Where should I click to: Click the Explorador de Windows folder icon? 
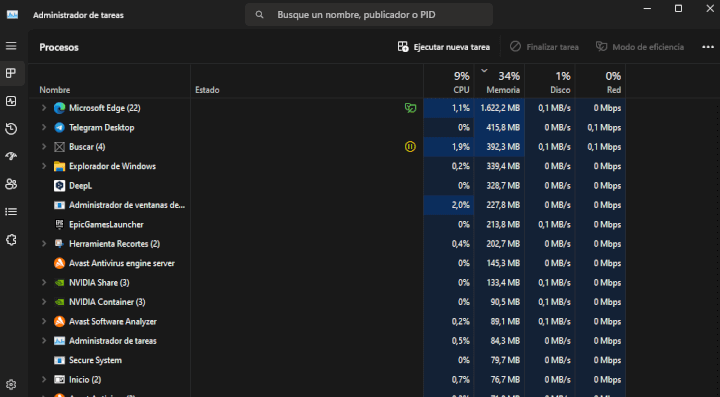pos(59,166)
